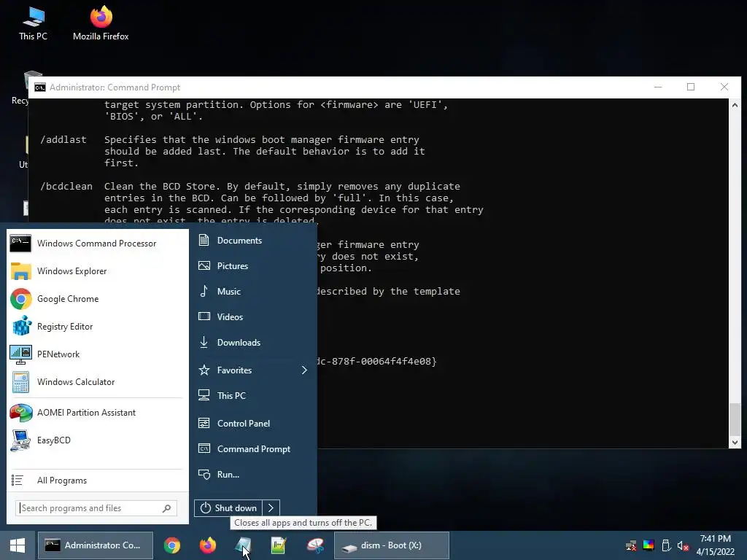Open Firefox from the taskbar
747x560 pixels.
(208, 545)
